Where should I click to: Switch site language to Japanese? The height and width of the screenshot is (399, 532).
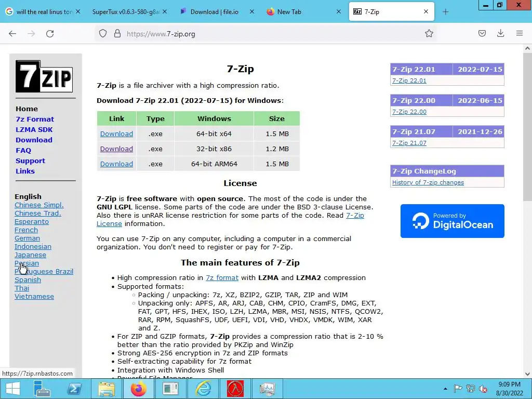point(30,255)
